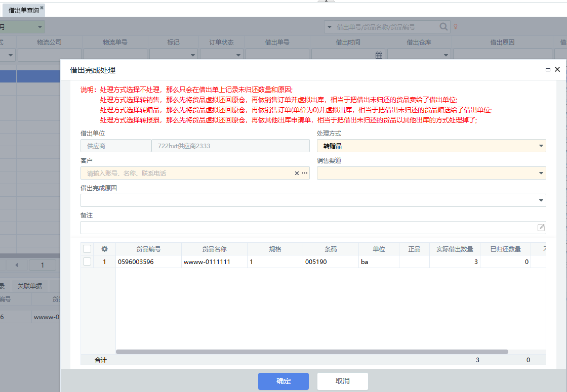Open the 关联单据 tab
The image size is (567, 392).
(x=29, y=286)
